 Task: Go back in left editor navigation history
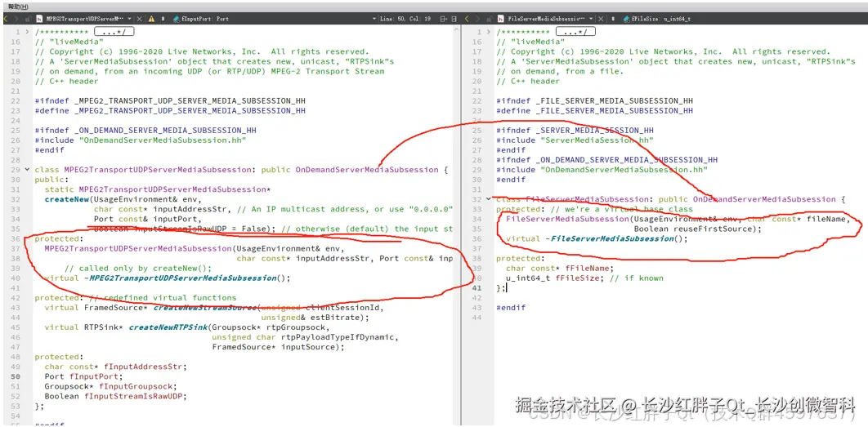pyautogui.click(x=6, y=19)
